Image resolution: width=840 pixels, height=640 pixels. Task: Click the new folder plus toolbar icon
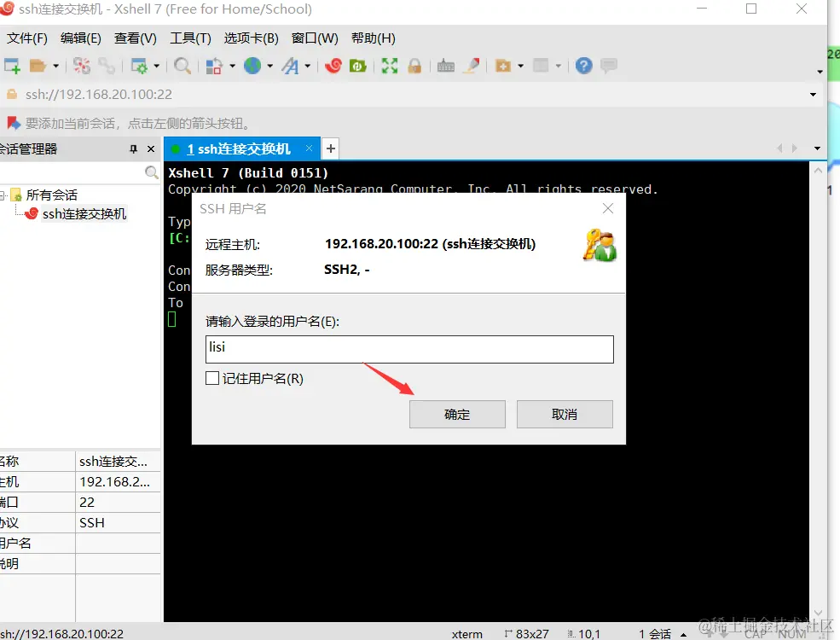click(503, 66)
